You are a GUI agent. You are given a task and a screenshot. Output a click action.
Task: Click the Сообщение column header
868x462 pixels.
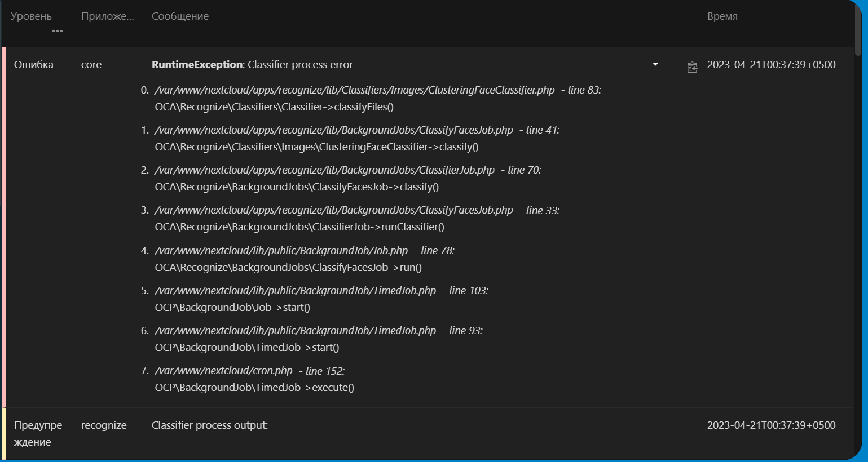180,16
